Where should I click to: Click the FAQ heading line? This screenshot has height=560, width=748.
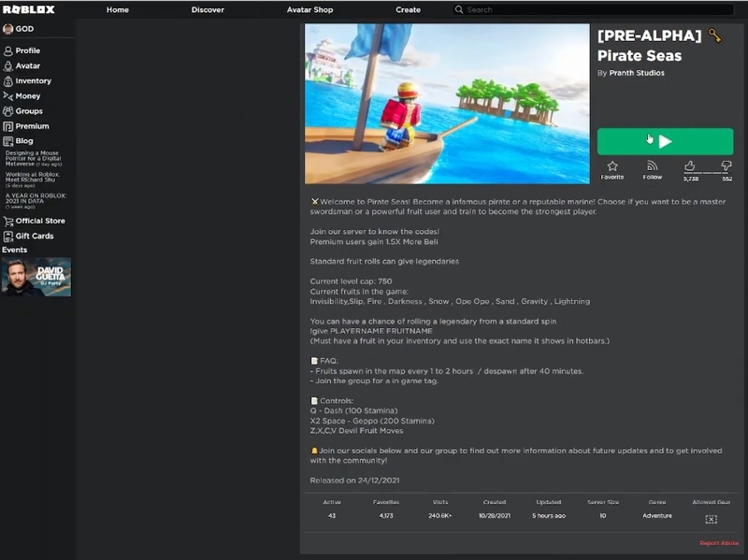click(324, 361)
